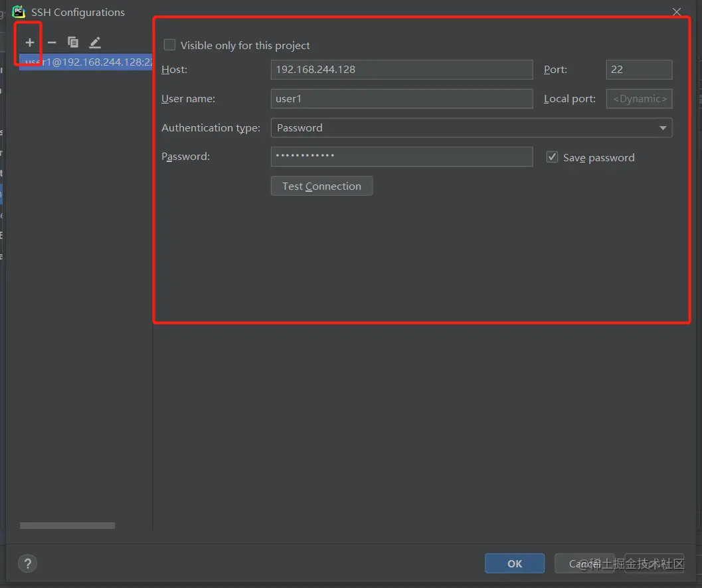Cancel the dialog
The width and height of the screenshot is (702, 588).
click(x=584, y=563)
